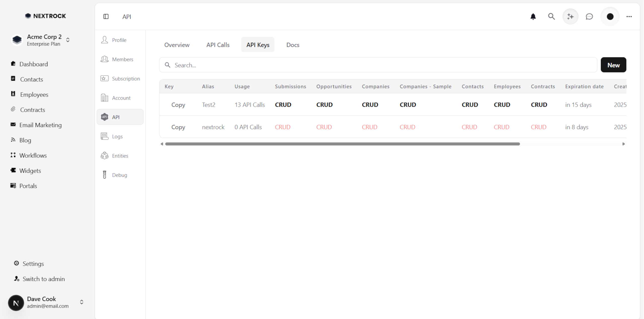Click the notifications bell icon
This screenshot has height=319, width=644.
(x=533, y=17)
